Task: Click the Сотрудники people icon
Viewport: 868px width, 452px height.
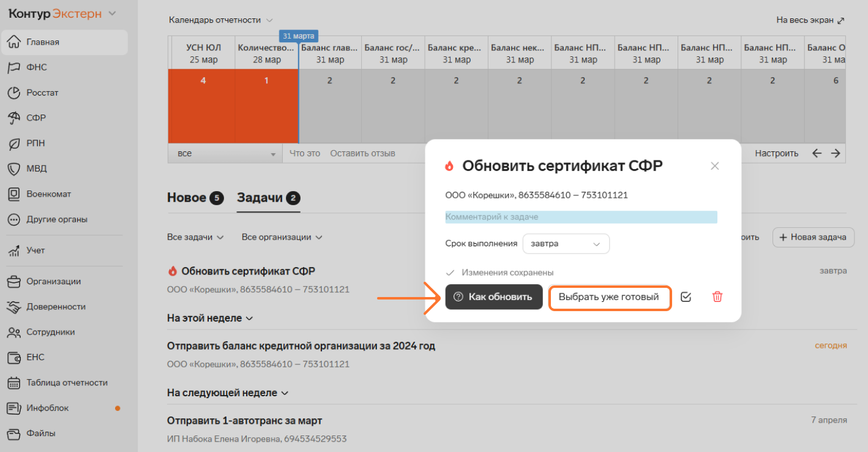Action: [x=14, y=332]
